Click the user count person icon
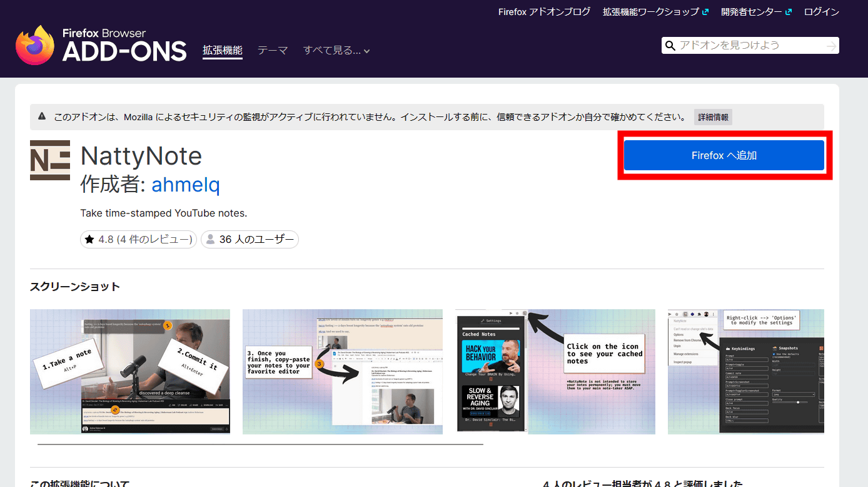 point(211,239)
